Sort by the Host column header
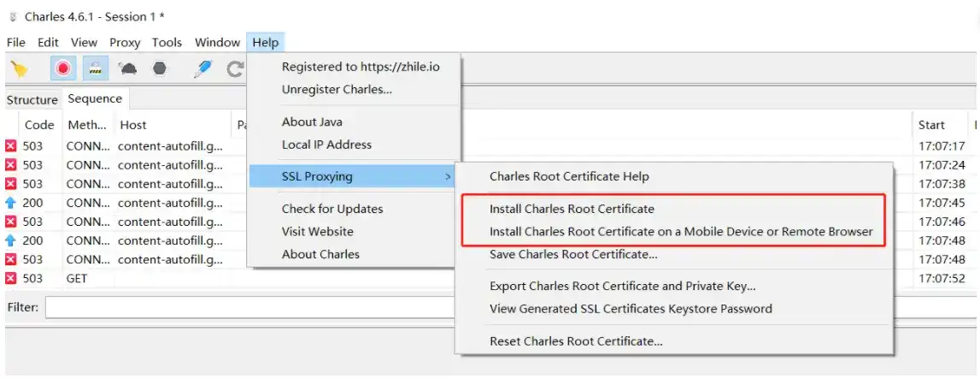980x379 pixels. coord(133,125)
